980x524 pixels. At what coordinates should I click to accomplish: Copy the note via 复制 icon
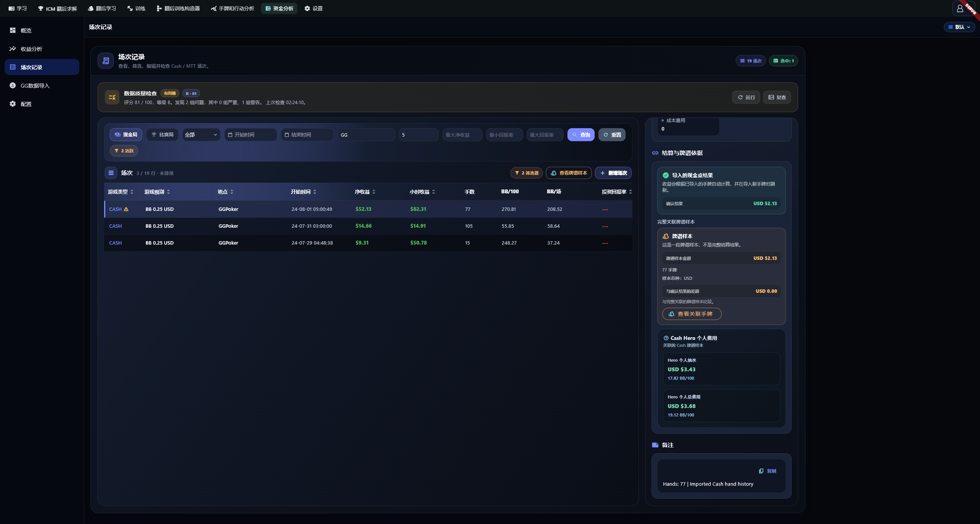(761, 471)
